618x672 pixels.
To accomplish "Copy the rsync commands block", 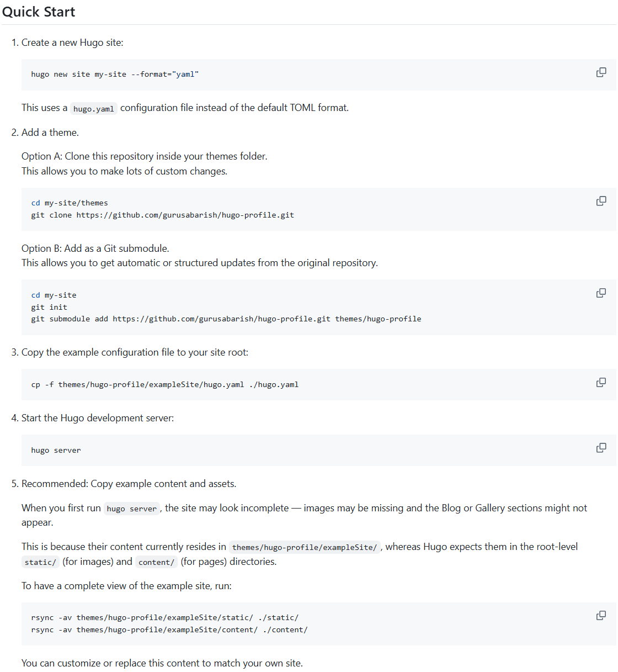I will pyautogui.click(x=601, y=615).
